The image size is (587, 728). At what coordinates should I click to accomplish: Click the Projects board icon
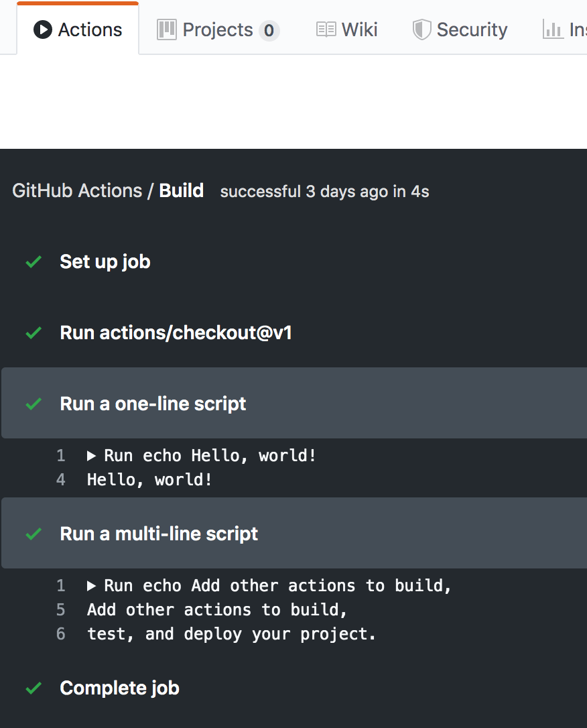click(x=167, y=29)
